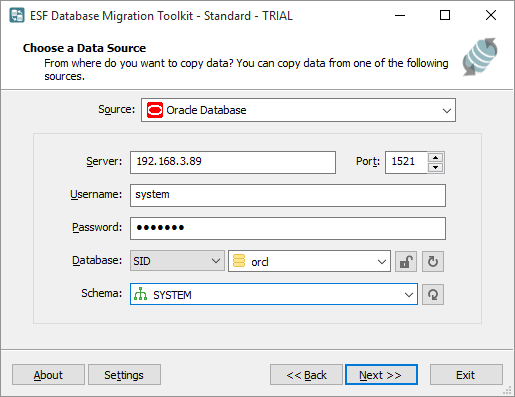Click the database migration graphic in header
The width and height of the screenshot is (515, 397).
(480, 57)
